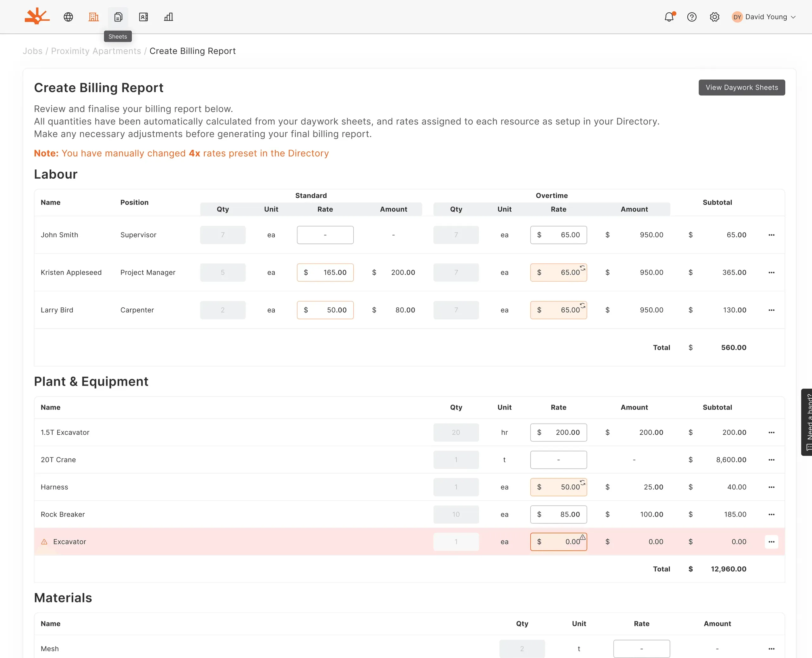Open more options for Harness row
This screenshot has width=812, height=658.
(771, 487)
